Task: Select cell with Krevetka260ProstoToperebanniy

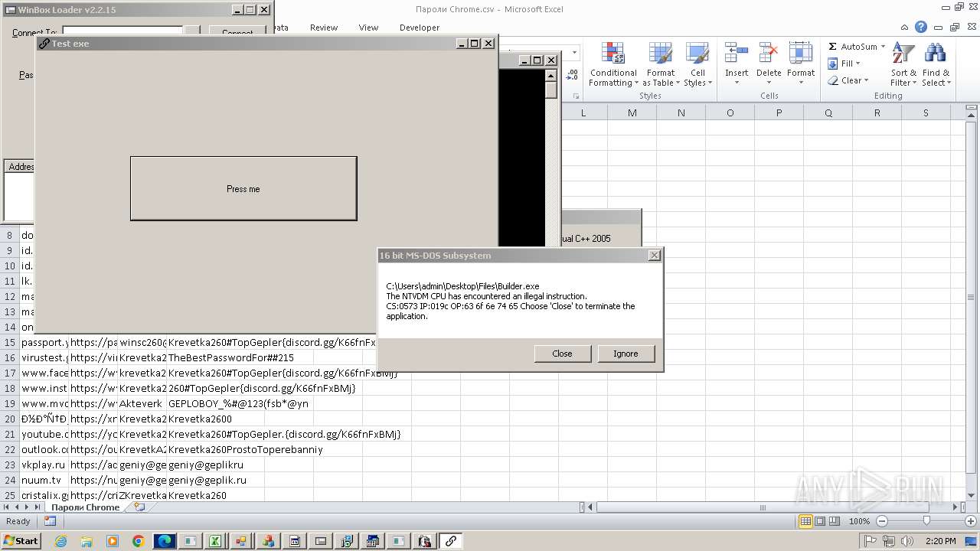Action: point(245,449)
